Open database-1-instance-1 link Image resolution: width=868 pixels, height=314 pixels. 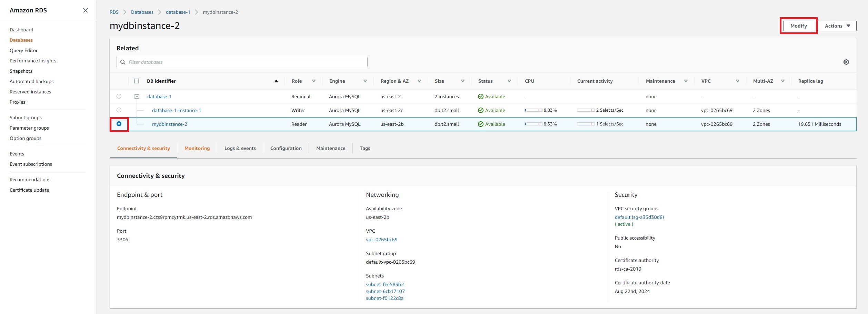coord(177,110)
